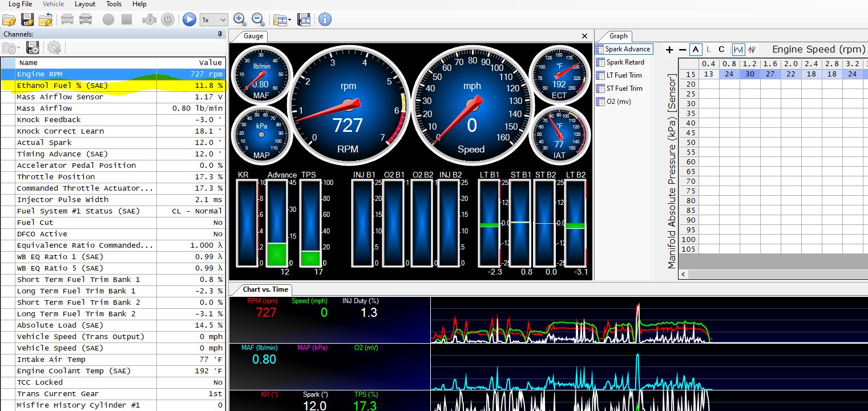The image size is (868, 411).
Task: Play the log with the blue play button
Action: pos(189,19)
